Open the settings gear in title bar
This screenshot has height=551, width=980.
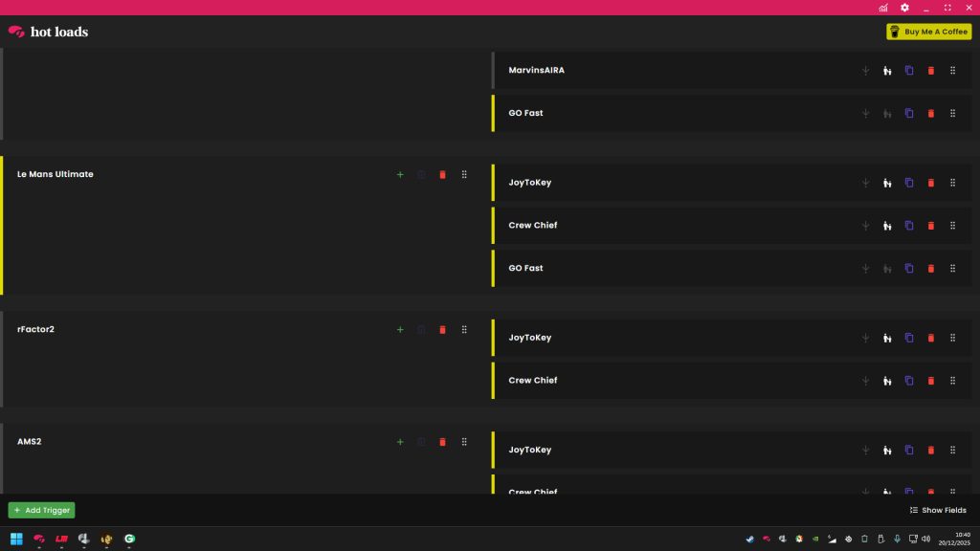(x=904, y=8)
